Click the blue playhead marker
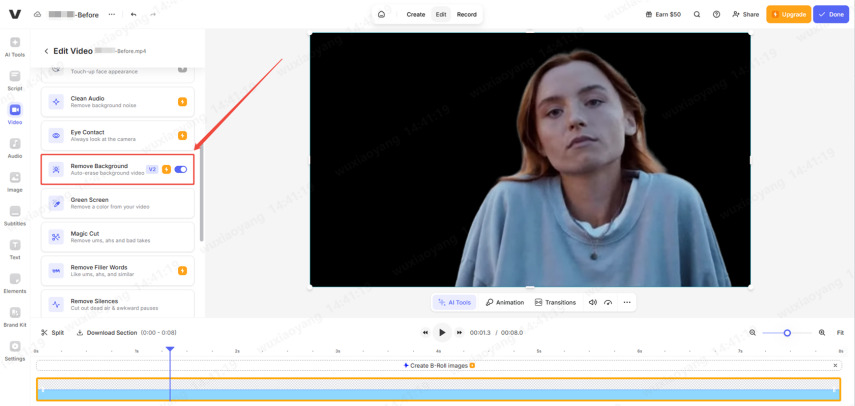Image resolution: width=855 pixels, height=406 pixels. (x=170, y=349)
